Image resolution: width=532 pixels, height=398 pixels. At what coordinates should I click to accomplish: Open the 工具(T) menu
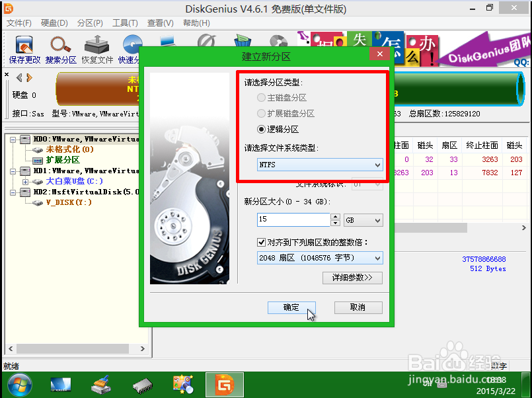(125, 23)
